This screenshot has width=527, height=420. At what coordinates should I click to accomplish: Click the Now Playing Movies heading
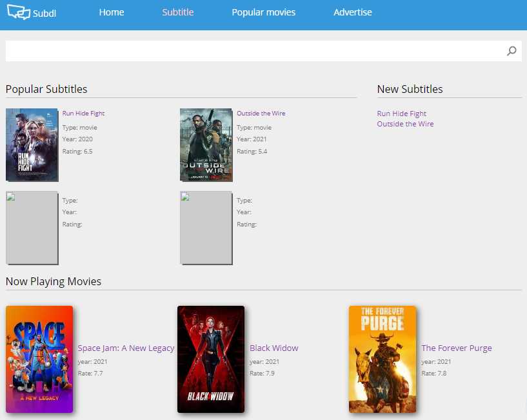(54, 281)
